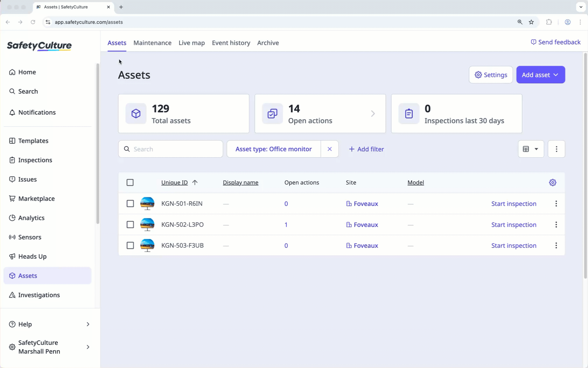View site information icon in address bar

48,22
